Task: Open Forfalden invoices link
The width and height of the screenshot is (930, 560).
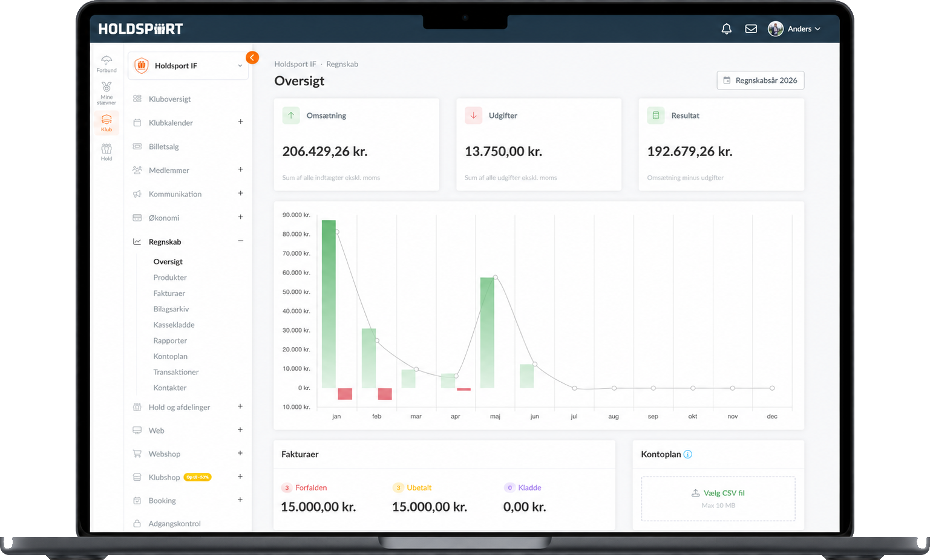Action: point(311,488)
